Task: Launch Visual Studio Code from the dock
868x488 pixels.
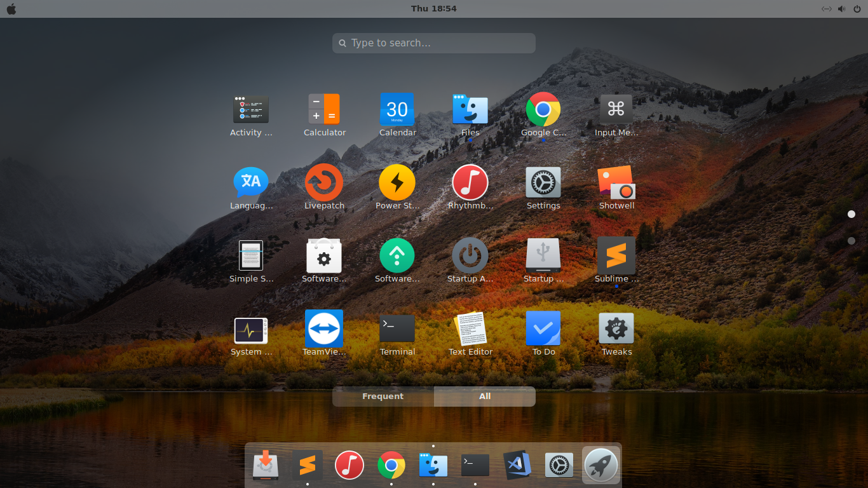Action: (517, 466)
